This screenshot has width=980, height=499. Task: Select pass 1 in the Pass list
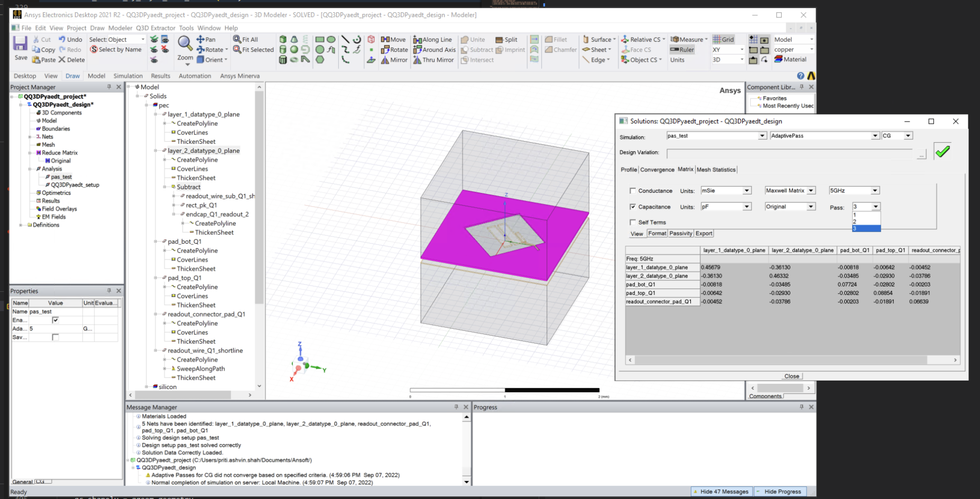(x=866, y=215)
